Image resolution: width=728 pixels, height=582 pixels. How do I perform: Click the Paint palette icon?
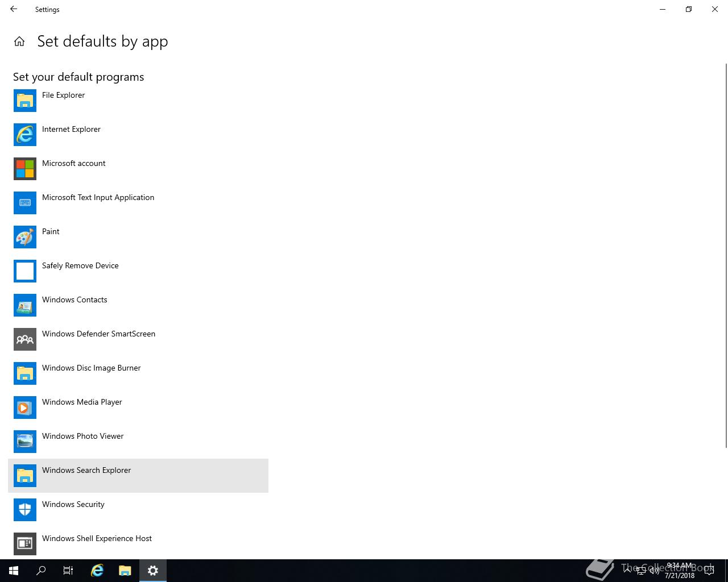pyautogui.click(x=25, y=237)
